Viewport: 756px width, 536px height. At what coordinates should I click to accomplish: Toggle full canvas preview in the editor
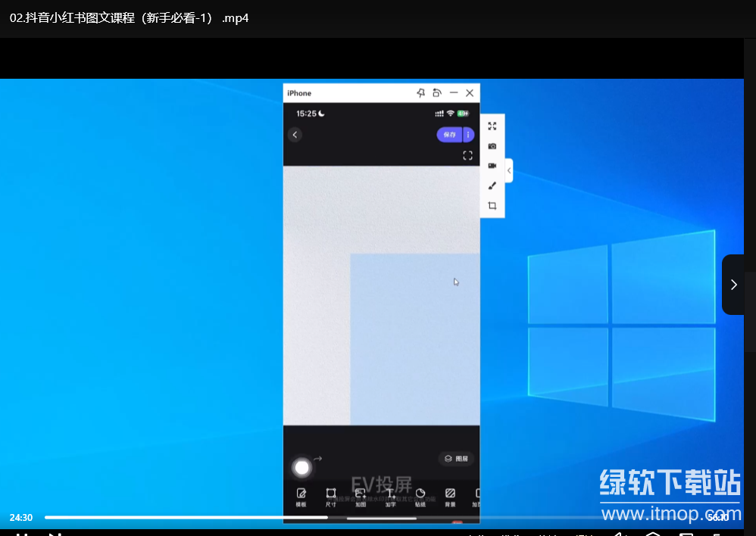[467, 156]
